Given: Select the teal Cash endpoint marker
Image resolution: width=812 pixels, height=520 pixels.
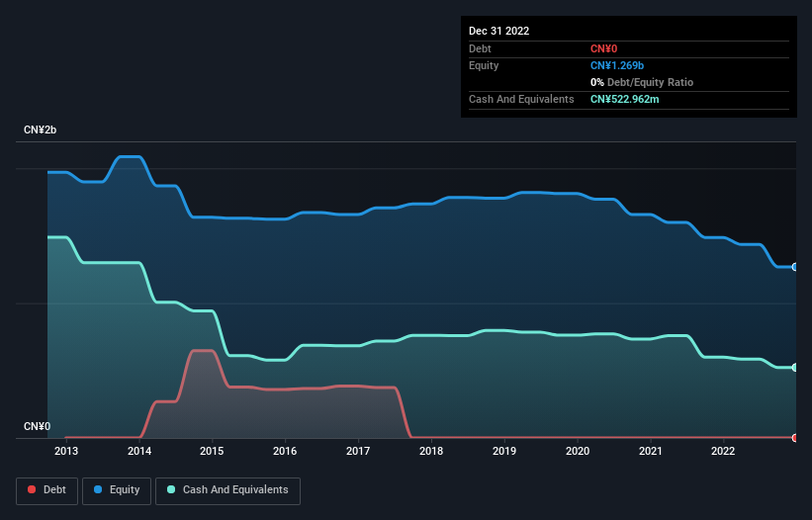Looking at the screenshot, I should click(795, 368).
